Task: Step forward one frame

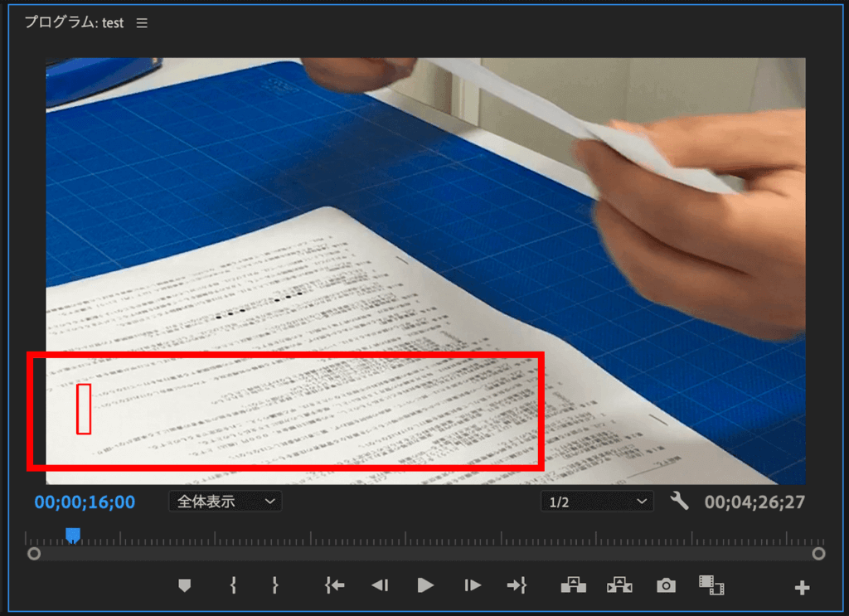Action: pyautogui.click(x=473, y=586)
